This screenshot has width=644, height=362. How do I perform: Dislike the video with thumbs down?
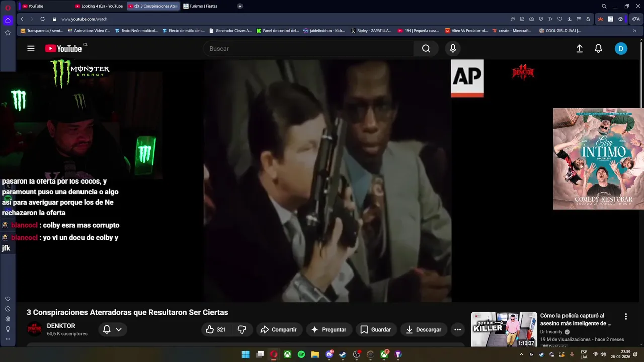(x=242, y=329)
